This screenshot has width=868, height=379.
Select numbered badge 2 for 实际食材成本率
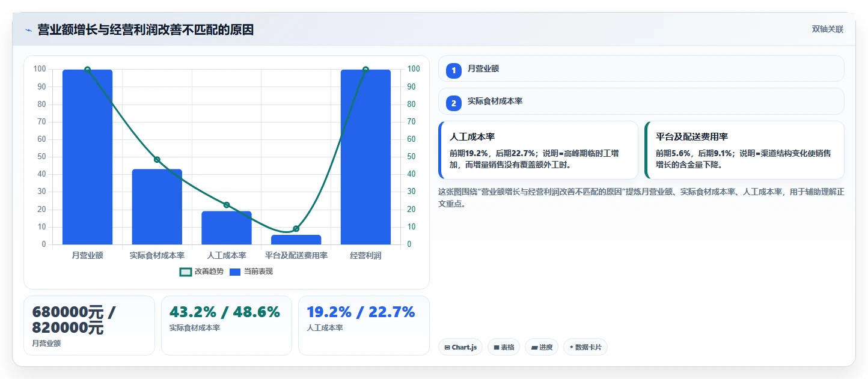coord(454,103)
